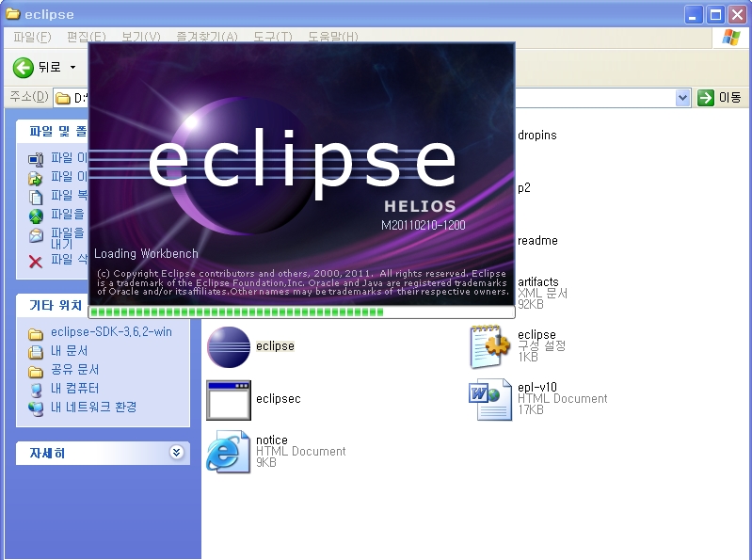
Task: Minimize the eclipse Explorer window
Action: (x=693, y=15)
